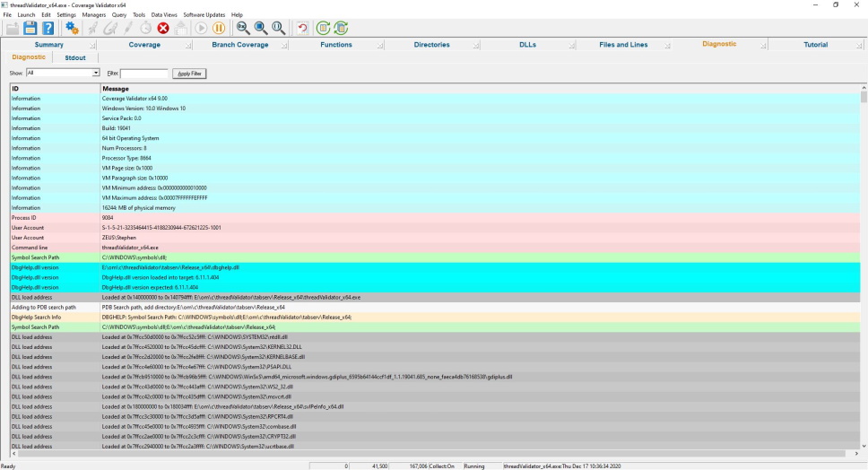
Task: Open the Data Views menu
Action: [164, 15]
